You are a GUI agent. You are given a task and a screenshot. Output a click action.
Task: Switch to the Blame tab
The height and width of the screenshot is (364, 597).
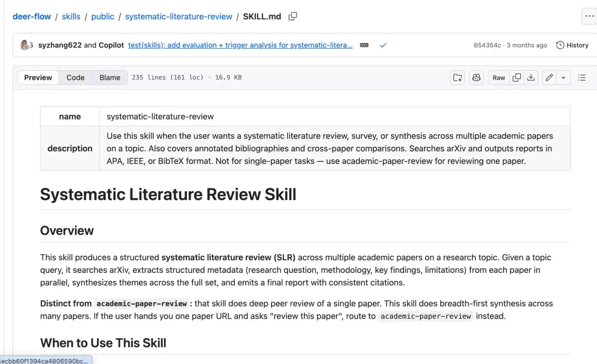[109, 77]
